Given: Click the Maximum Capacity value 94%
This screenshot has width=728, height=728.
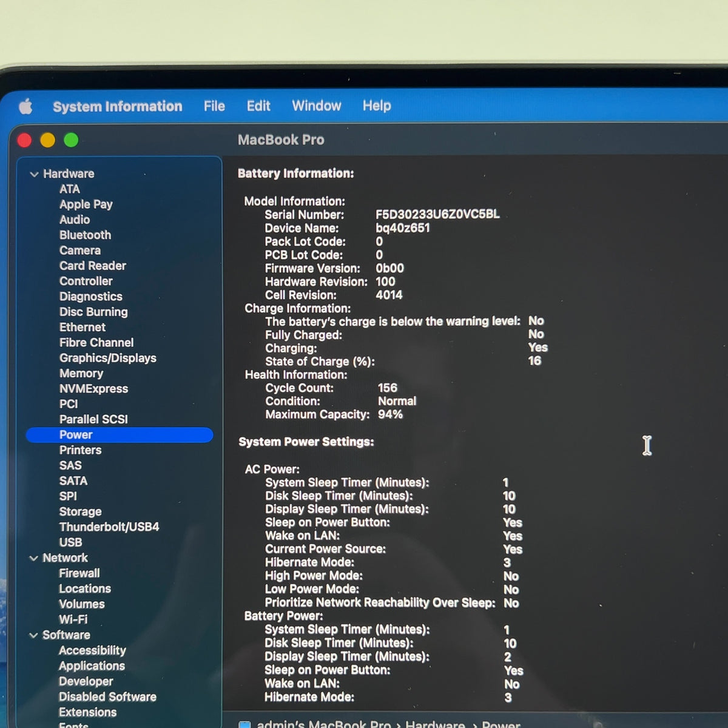Looking at the screenshot, I should point(390,415).
